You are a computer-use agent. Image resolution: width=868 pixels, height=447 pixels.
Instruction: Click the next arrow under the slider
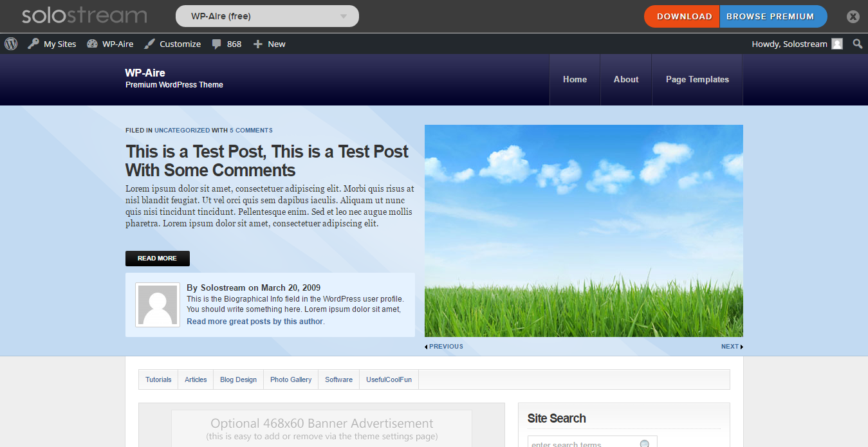click(x=742, y=347)
